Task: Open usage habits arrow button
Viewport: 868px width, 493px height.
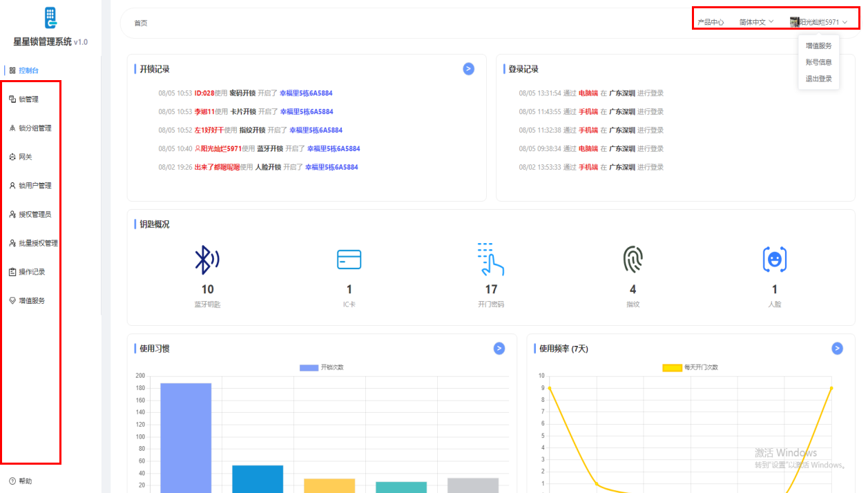Action: 499,349
